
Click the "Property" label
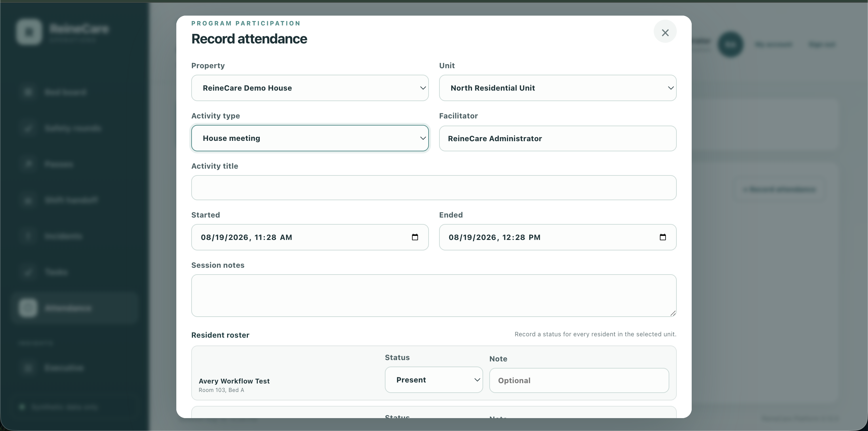click(208, 66)
